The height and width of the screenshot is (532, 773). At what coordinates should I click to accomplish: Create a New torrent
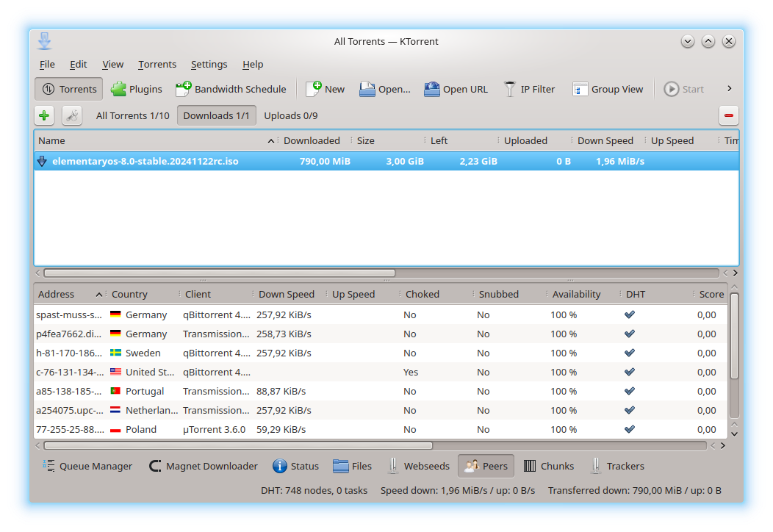pyautogui.click(x=325, y=89)
